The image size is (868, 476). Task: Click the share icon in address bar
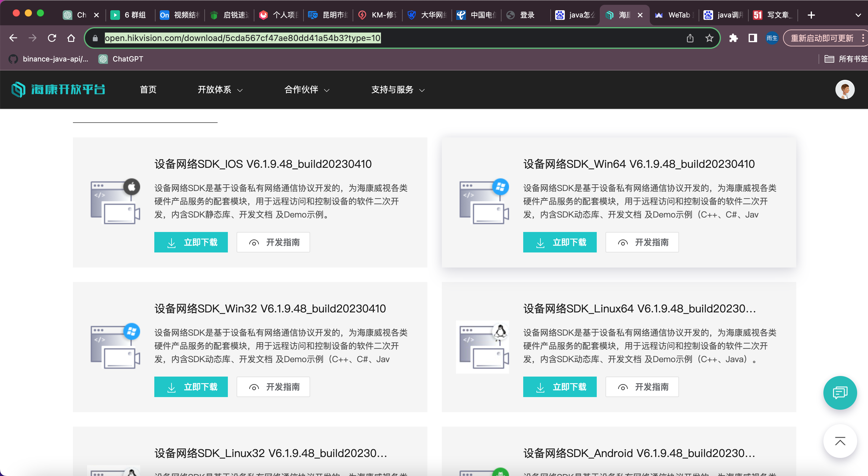coord(690,38)
